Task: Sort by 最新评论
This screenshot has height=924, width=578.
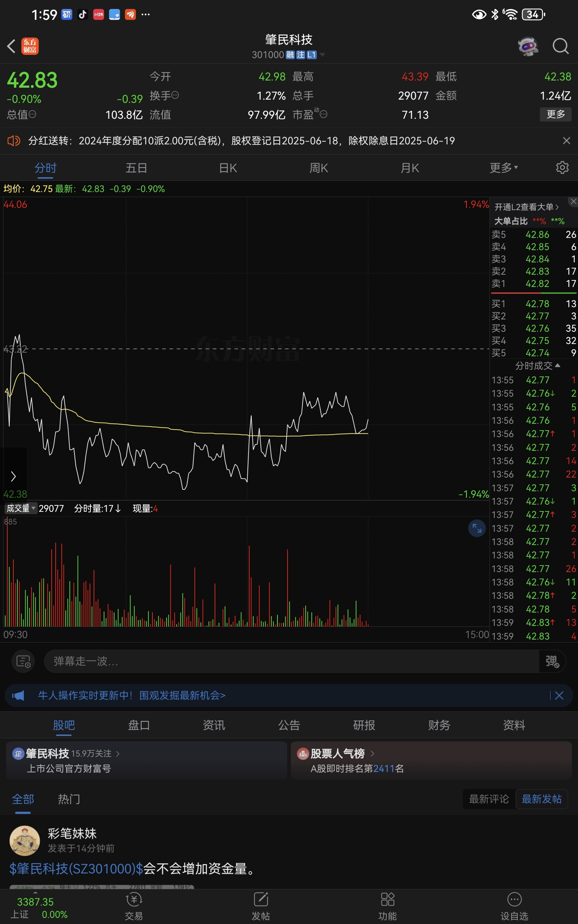Action: coord(489,799)
